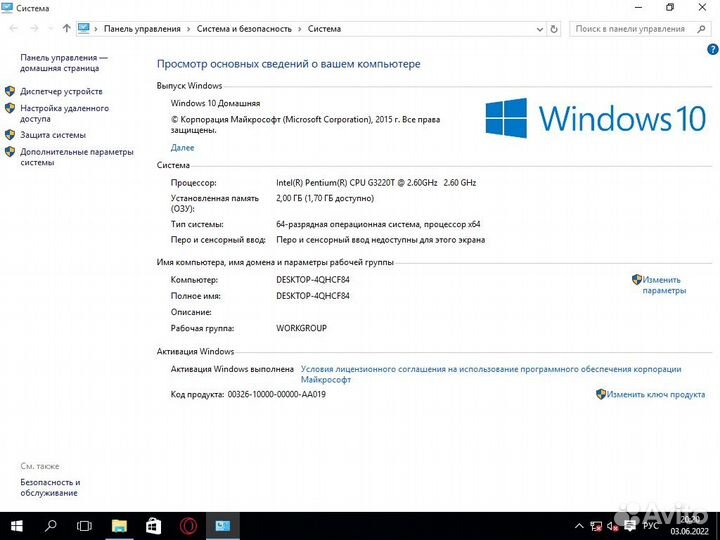Screen dimensions: 720x540
Task: Launch File Explorer from the taskbar
Action: coord(119,525)
